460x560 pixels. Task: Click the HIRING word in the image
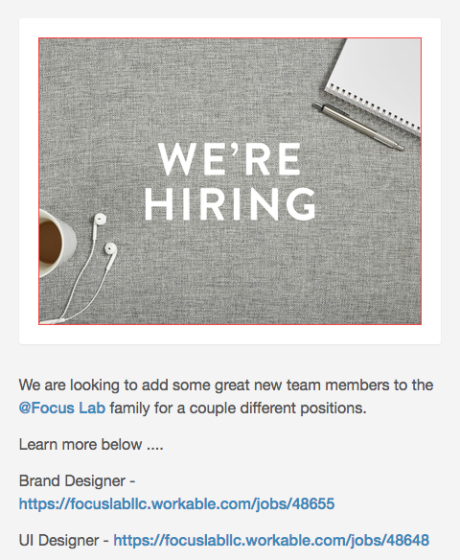pos(230,204)
